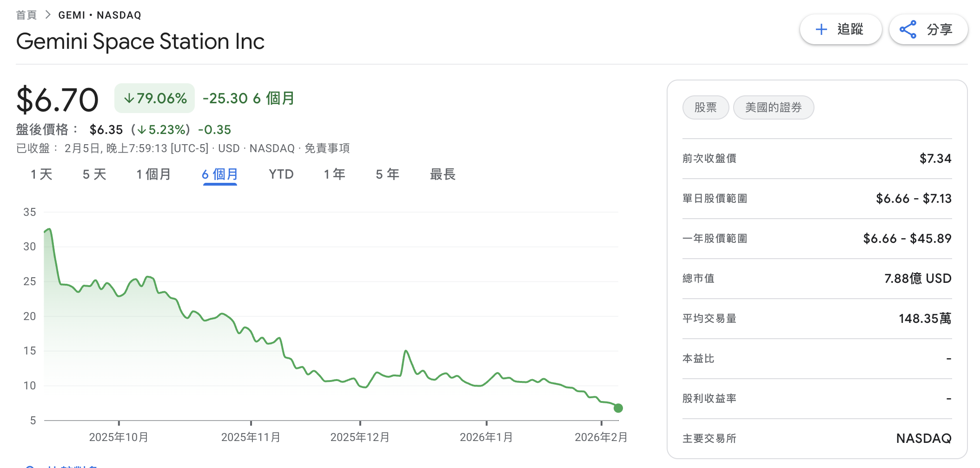This screenshot has height=468, width=980.
Task: Click the 分享 share button
Action: click(x=928, y=30)
